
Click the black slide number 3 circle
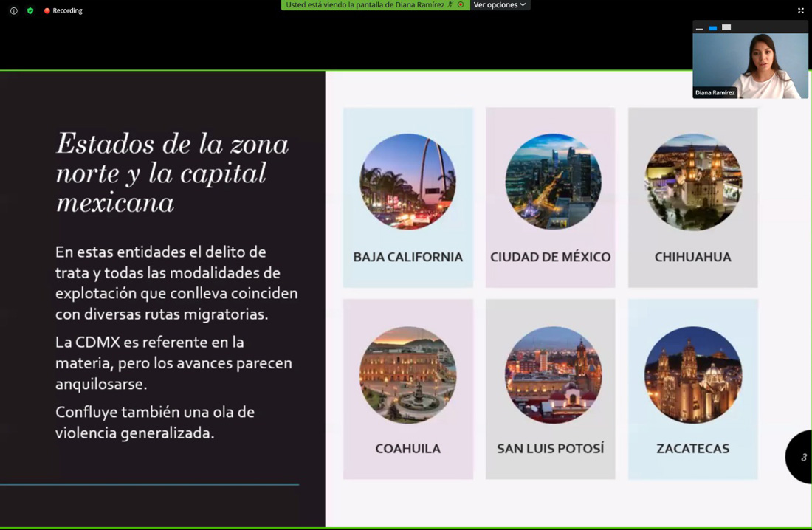[800, 458]
